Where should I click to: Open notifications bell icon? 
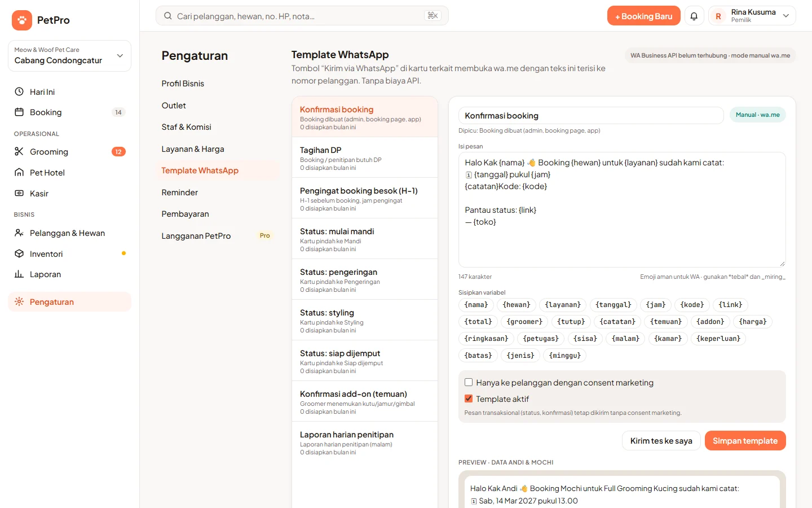[x=694, y=16]
